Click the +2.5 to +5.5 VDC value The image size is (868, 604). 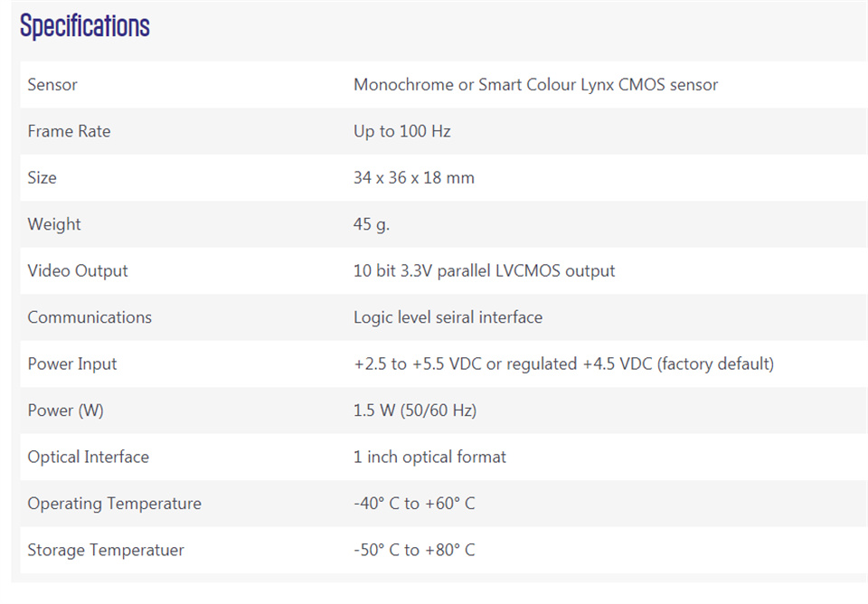pyautogui.click(x=563, y=363)
